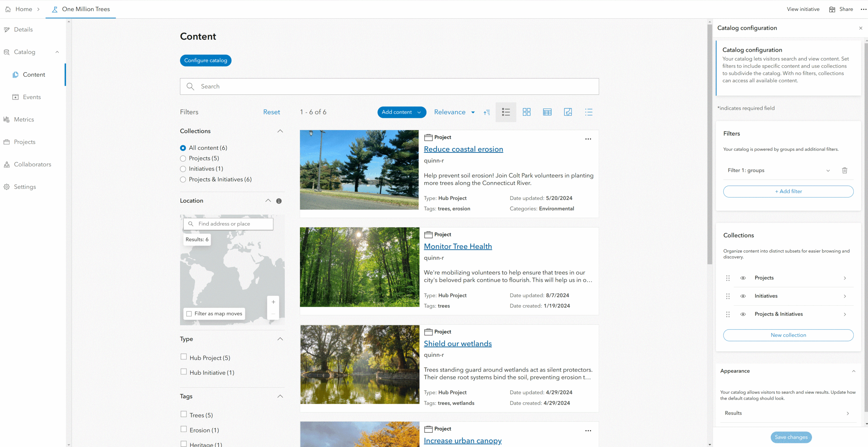Click the New collection button
The width and height of the screenshot is (868, 447).
[x=788, y=335]
